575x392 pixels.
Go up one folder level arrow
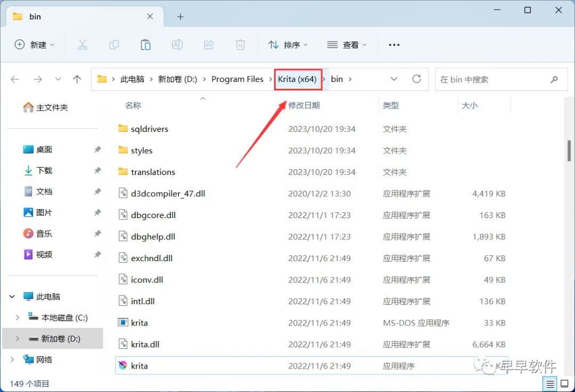[x=77, y=79]
